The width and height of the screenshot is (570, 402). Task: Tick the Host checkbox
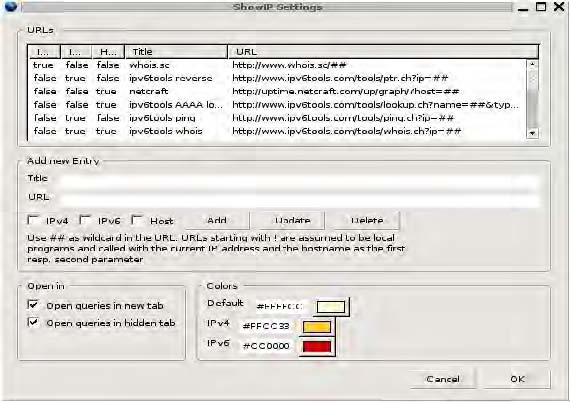[x=137, y=220]
